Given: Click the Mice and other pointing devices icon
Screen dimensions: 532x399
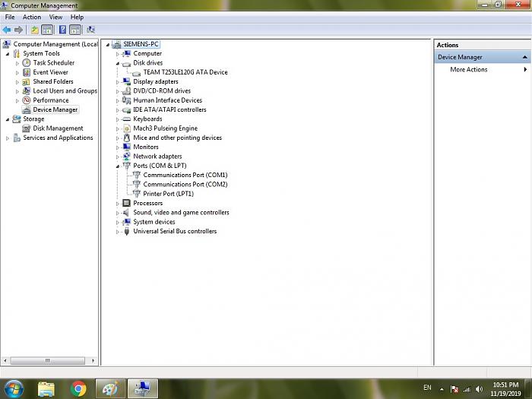Looking at the screenshot, I should point(127,138).
